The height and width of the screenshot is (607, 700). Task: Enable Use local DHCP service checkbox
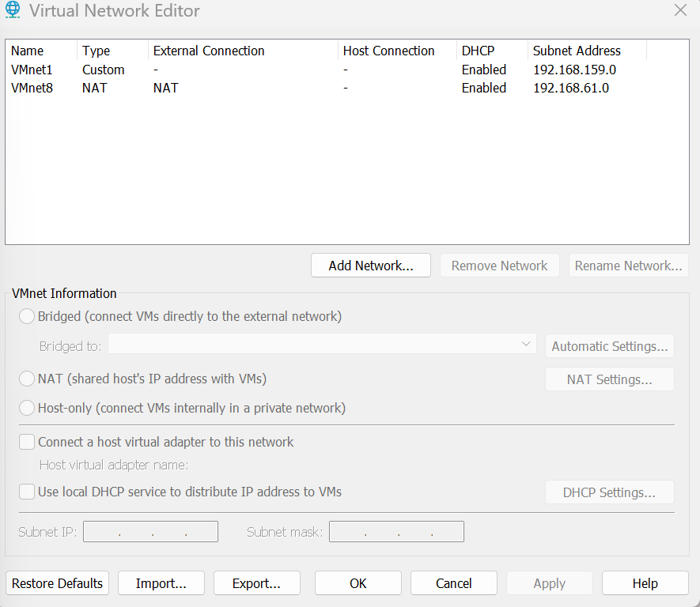[27, 492]
